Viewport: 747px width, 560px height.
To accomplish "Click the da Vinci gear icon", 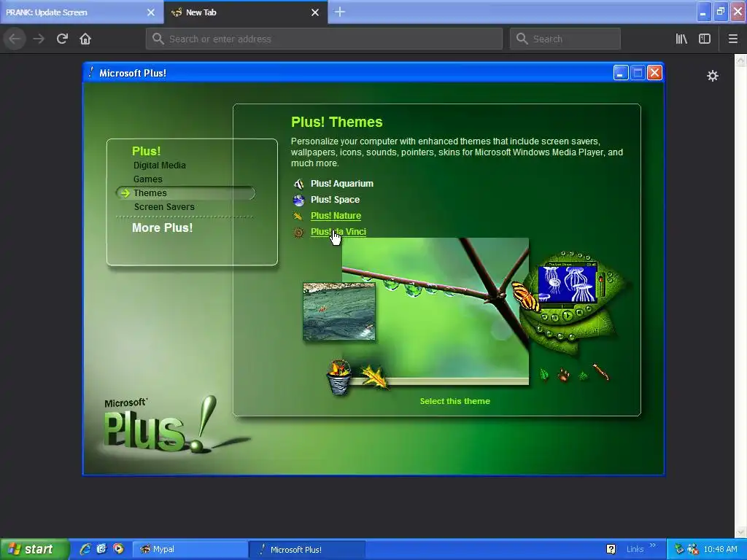I will click(x=298, y=233).
